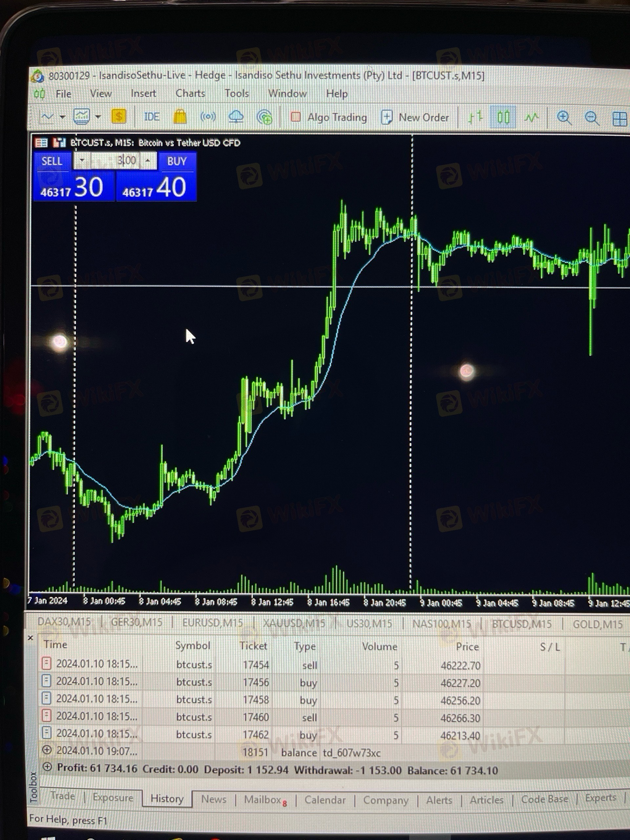The image size is (630, 840).
Task: Open the Signals broadcast icon
Action: coord(208,116)
